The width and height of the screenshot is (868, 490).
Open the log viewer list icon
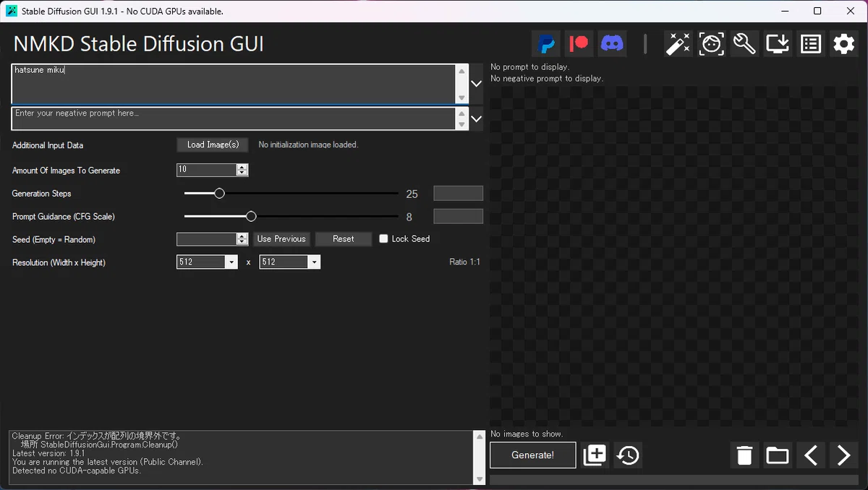coord(811,44)
